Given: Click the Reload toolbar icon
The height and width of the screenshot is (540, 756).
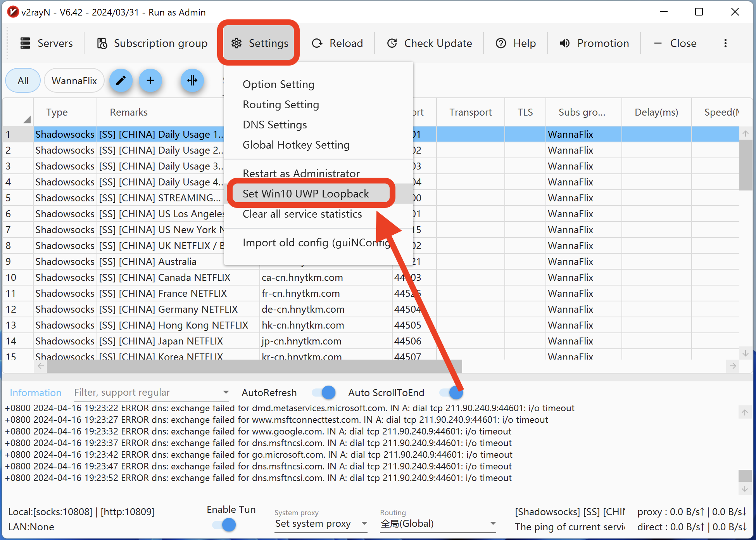Looking at the screenshot, I should 317,43.
